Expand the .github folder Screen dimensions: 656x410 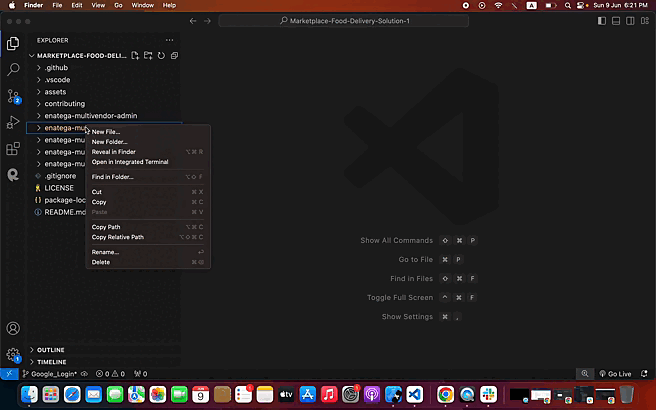(56, 68)
